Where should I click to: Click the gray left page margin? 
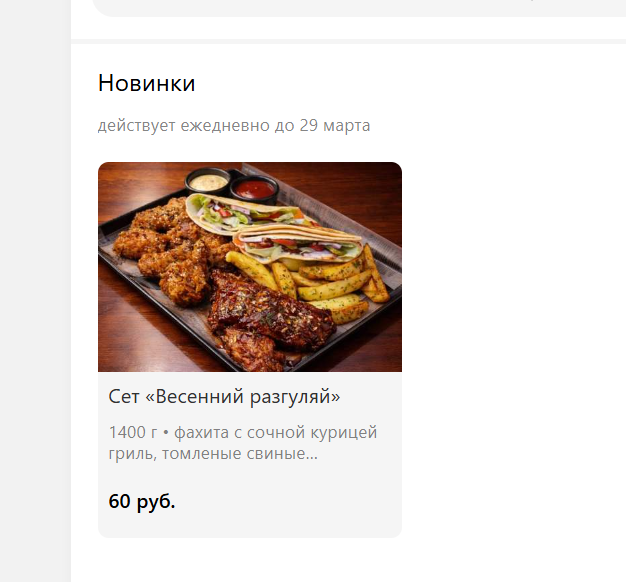pos(35,291)
